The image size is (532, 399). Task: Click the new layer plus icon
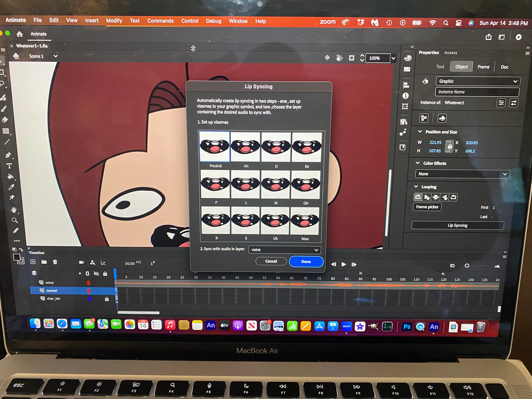[33, 262]
